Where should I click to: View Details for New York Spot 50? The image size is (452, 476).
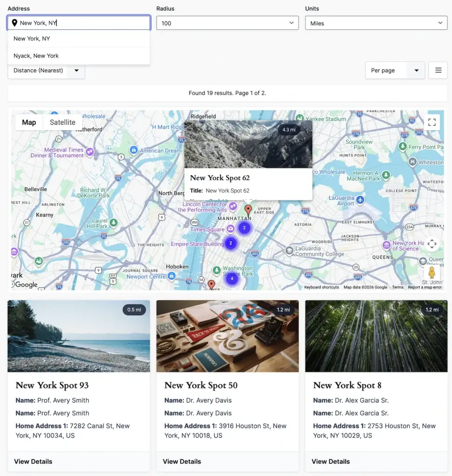click(182, 462)
